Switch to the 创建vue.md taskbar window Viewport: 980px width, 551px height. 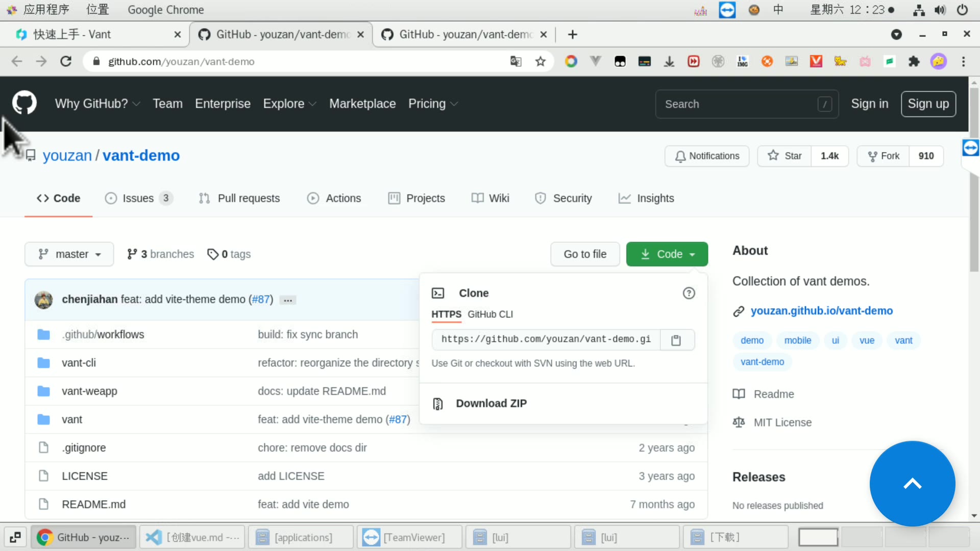[192, 537]
